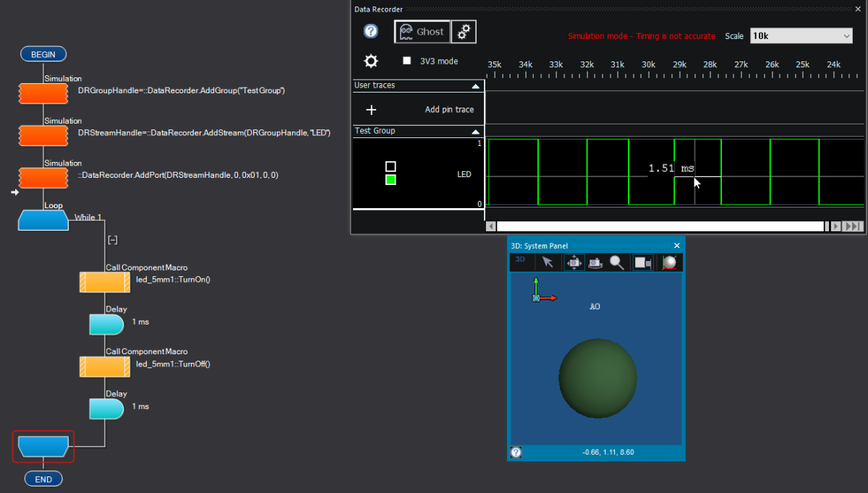Open the Scale dropdown showing 10k
The width and height of the screenshot is (868, 493).
tap(801, 36)
